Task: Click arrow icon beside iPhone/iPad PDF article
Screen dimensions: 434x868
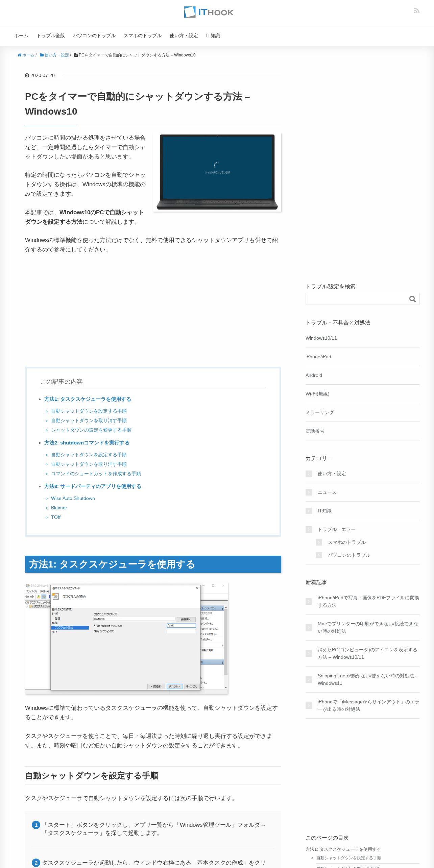Action: [309, 601]
